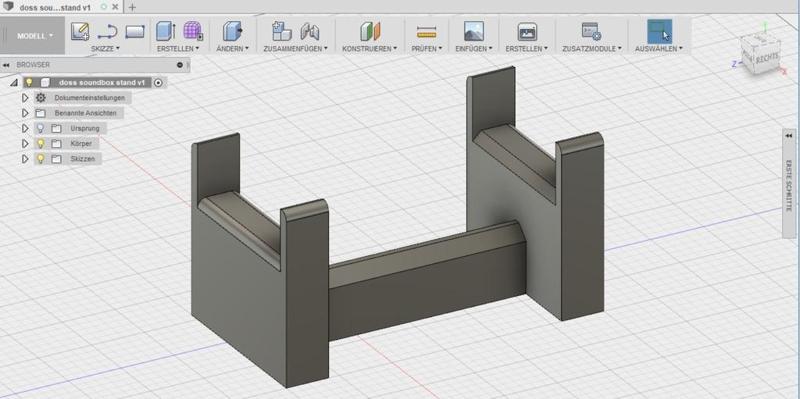Switch to the doss sou...stand v1 tab

[55, 8]
